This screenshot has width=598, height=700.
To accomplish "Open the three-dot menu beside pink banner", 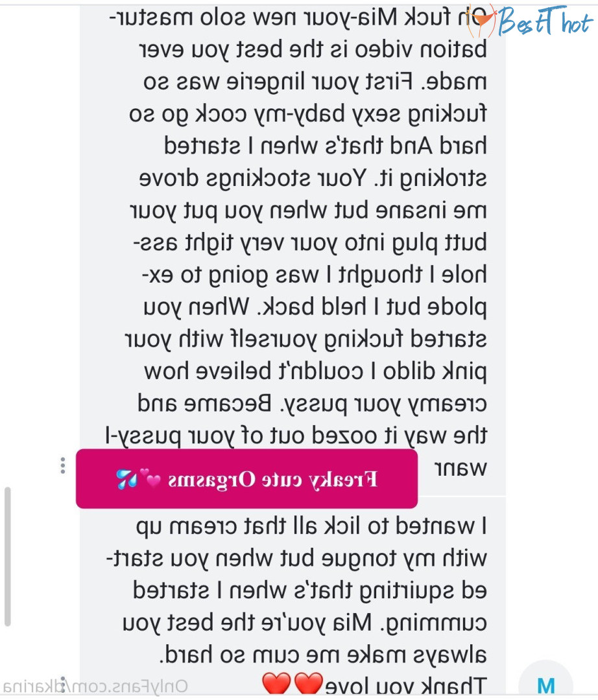I will coord(62,465).
